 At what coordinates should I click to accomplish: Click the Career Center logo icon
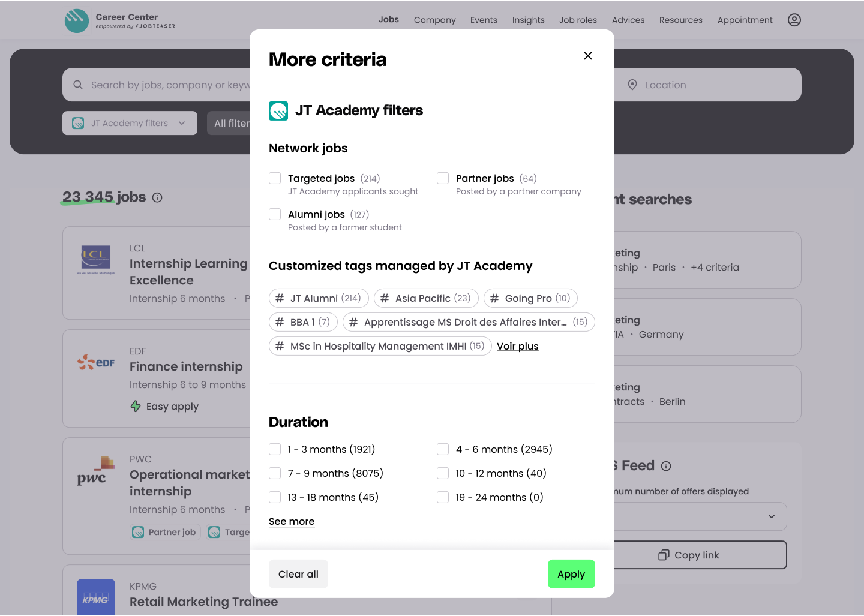77,21
